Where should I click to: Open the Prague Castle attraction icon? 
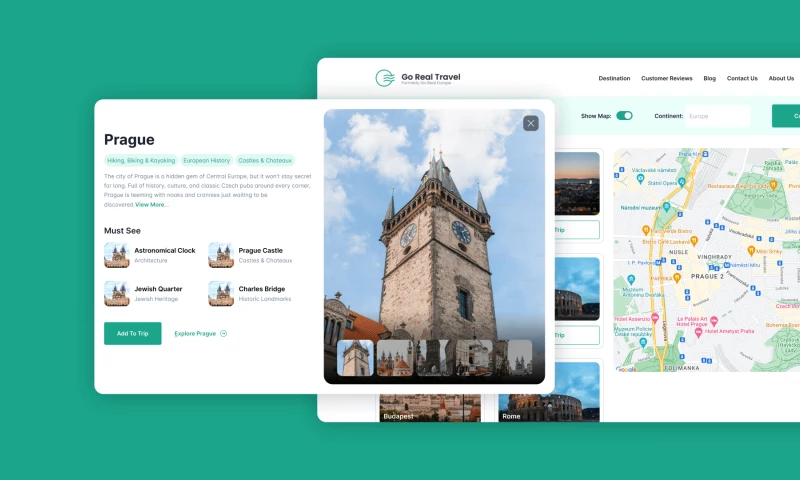click(221, 255)
